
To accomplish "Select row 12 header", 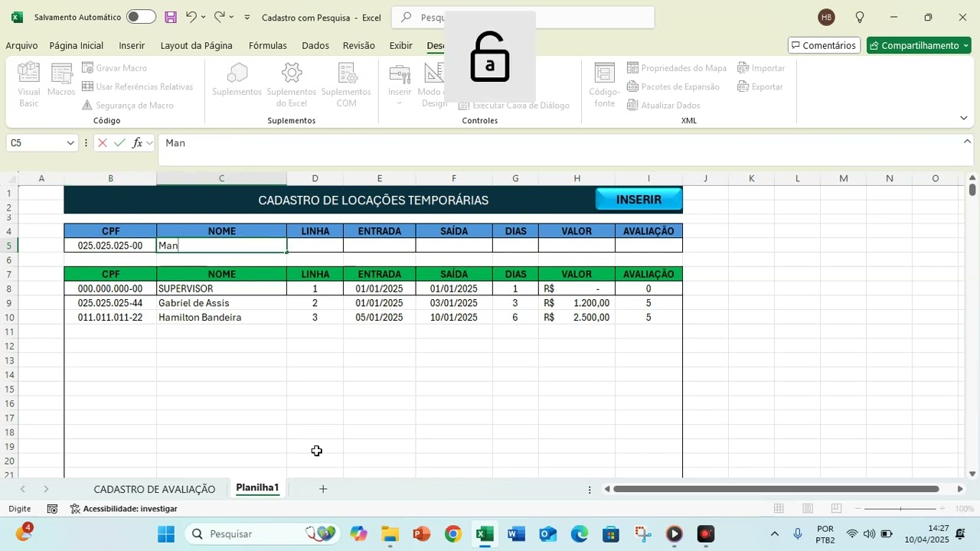I will click(x=9, y=346).
